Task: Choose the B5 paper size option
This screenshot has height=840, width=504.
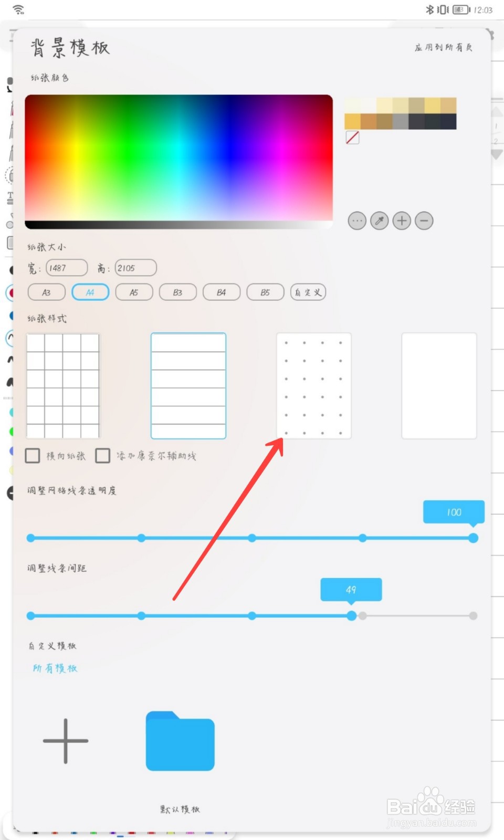Action: 265,292
